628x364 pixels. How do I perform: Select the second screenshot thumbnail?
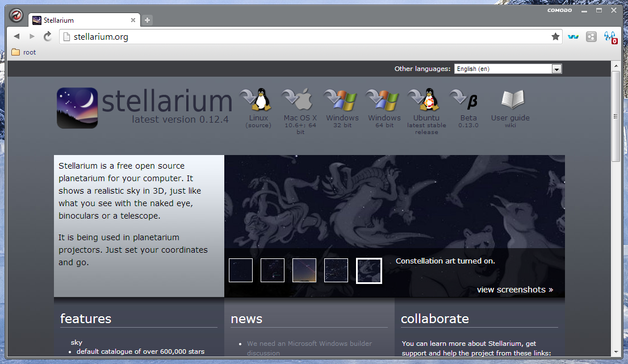[273, 270]
